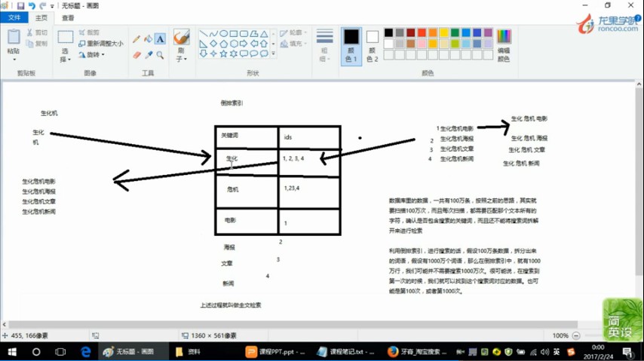The height and width of the screenshot is (361, 644).
Task: Open Cortana search circle on taskbar
Action: coord(36,352)
